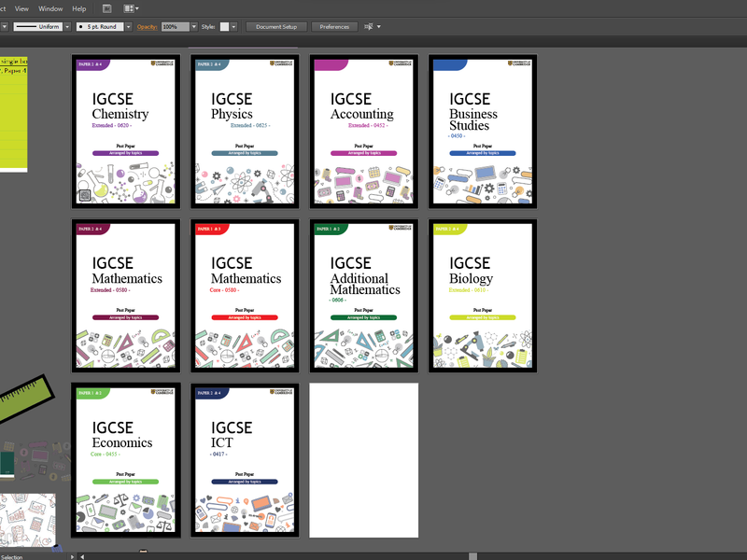Click the Preferences button

point(334,27)
